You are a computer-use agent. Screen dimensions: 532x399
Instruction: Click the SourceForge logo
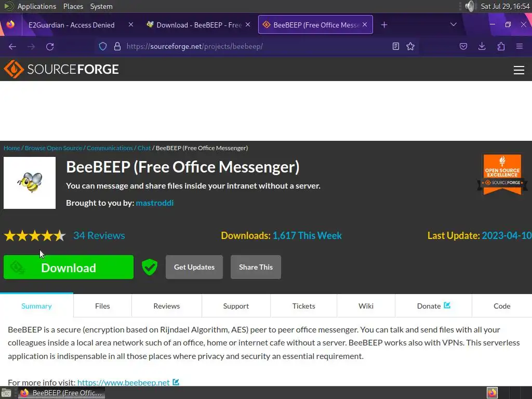point(61,69)
